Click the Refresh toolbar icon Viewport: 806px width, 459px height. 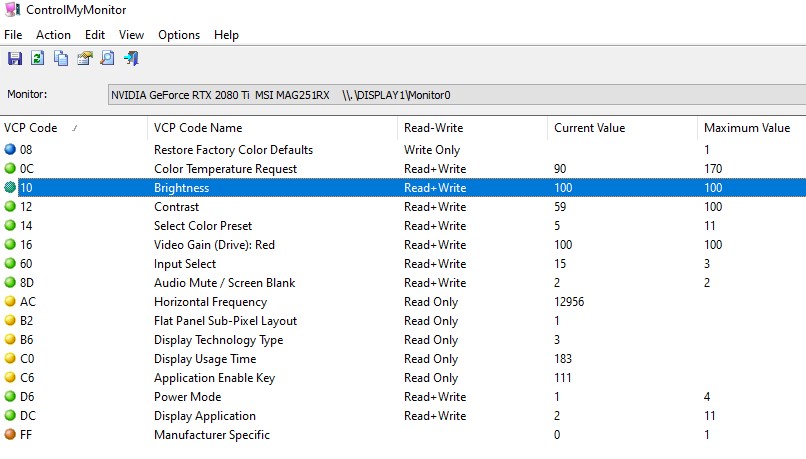click(x=37, y=59)
